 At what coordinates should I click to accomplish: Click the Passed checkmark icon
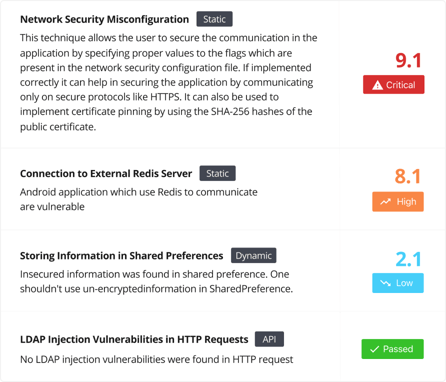[x=375, y=349]
